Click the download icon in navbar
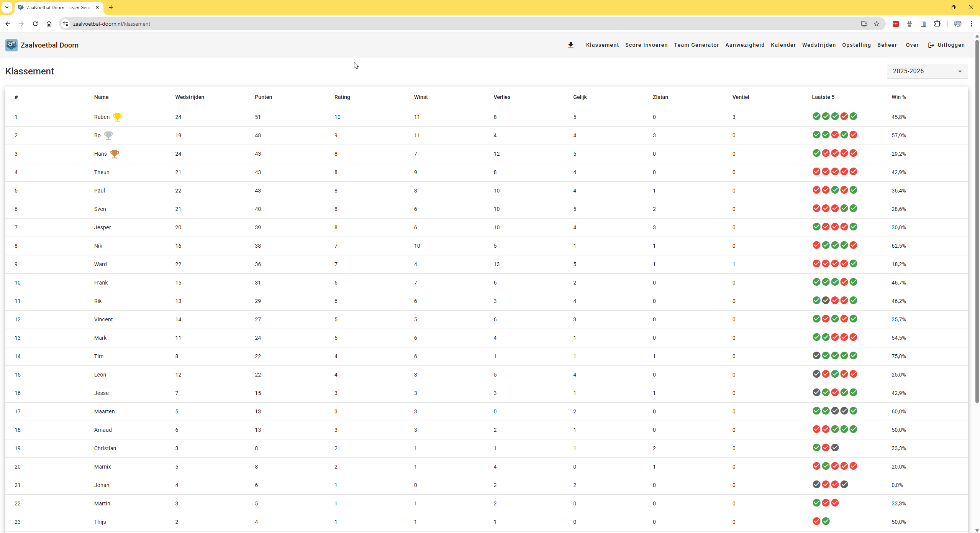This screenshot has height=533, width=980. pyautogui.click(x=570, y=45)
